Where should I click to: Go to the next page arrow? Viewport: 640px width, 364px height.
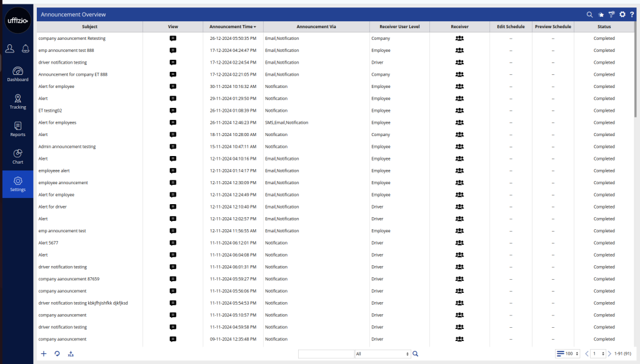(x=610, y=354)
